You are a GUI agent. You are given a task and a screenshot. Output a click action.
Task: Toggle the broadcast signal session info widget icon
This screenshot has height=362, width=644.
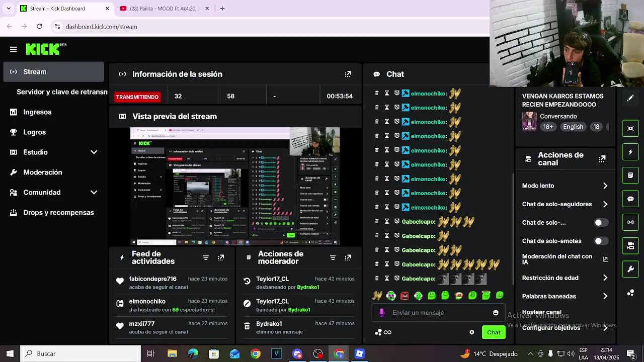click(x=630, y=222)
